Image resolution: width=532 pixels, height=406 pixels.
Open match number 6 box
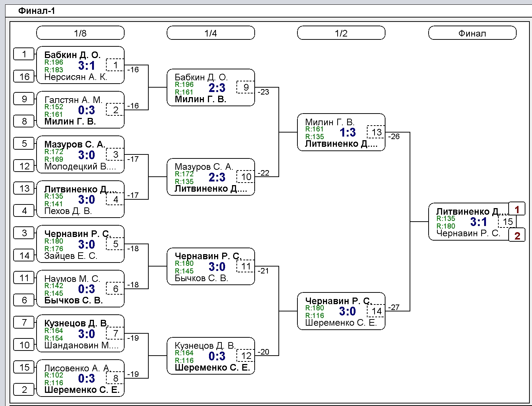pyautogui.click(x=115, y=288)
